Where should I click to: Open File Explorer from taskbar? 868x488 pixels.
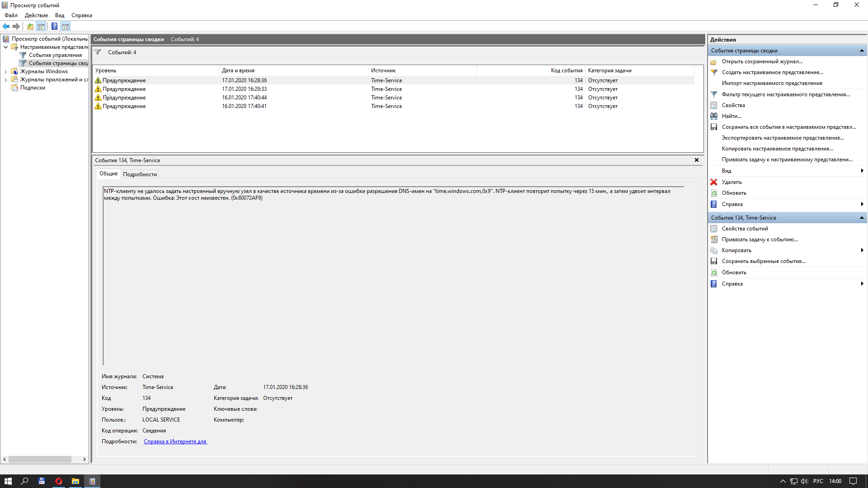pyautogui.click(x=75, y=481)
